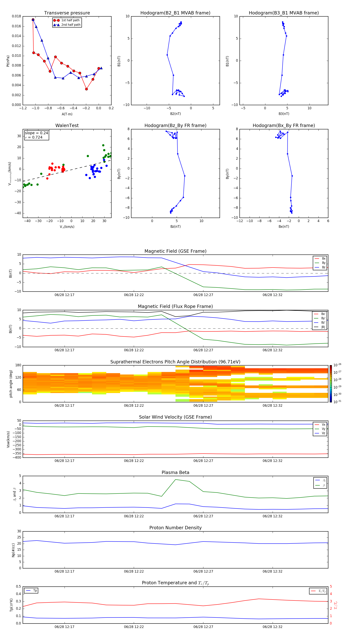Click the A(T·m) x-axis label
The height and width of the screenshot is (644, 351).
coord(67,114)
